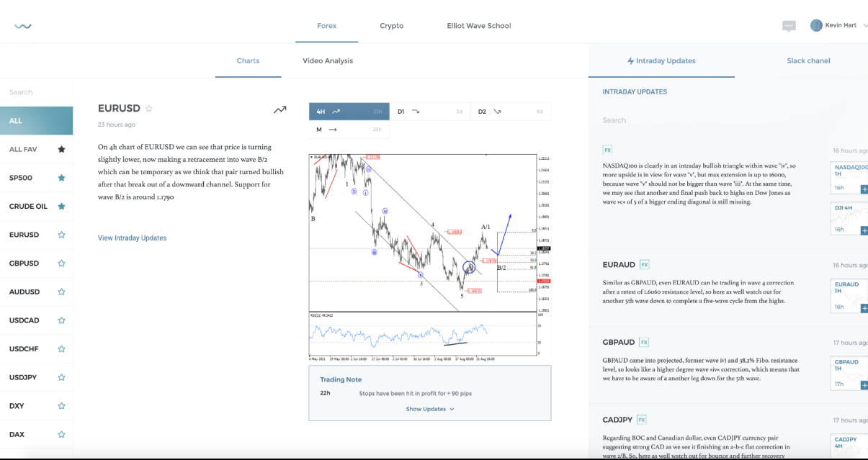Favorite DAX star in sidebar
This screenshot has width=868, height=460.
(62, 435)
